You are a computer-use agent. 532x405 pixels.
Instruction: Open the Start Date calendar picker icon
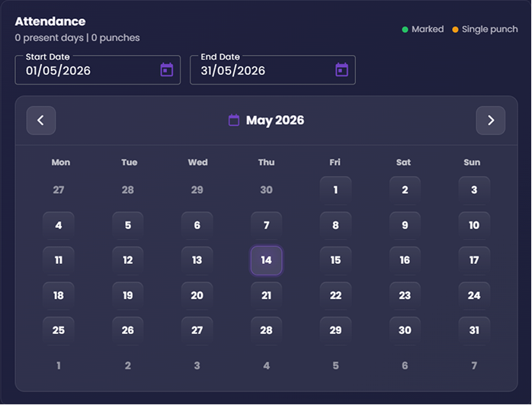(167, 70)
